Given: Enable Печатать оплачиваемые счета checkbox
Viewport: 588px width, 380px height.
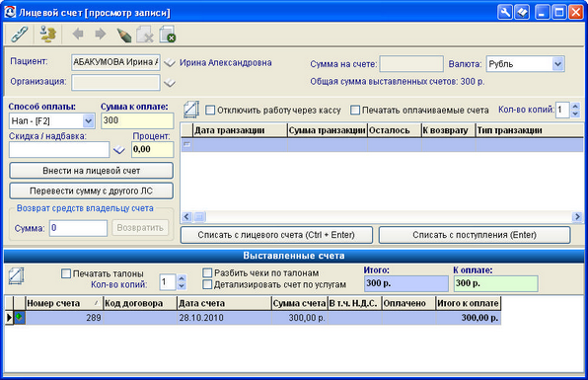Looking at the screenshot, I should tap(355, 111).
